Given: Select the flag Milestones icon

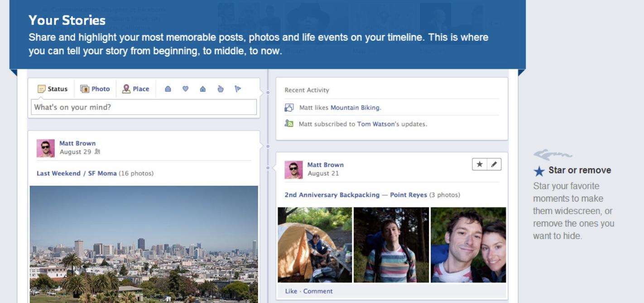Looking at the screenshot, I should coord(238,89).
